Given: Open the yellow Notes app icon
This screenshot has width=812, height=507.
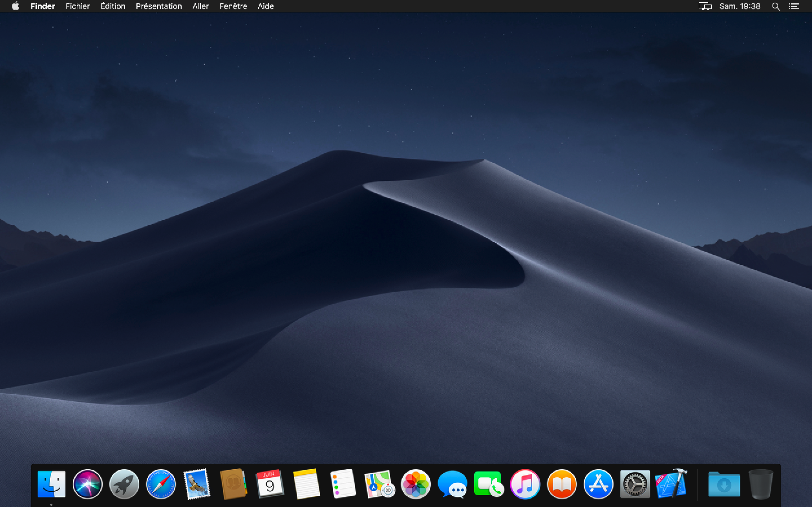Looking at the screenshot, I should pyautogui.click(x=306, y=484).
